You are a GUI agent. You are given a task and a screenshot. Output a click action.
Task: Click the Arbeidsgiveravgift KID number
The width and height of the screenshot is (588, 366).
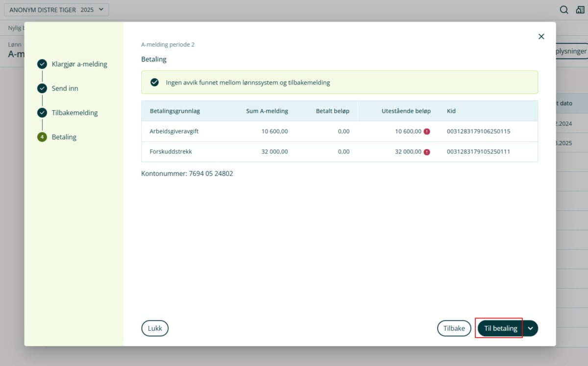478,131
